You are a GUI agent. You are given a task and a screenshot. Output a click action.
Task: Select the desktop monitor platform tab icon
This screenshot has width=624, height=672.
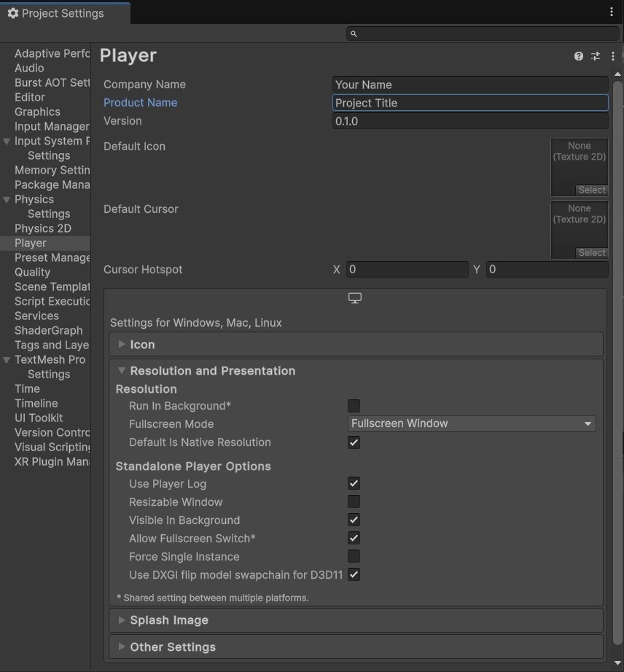click(355, 299)
